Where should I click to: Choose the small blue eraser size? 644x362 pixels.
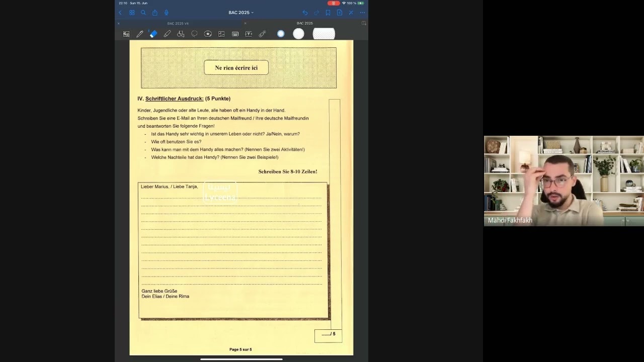click(281, 34)
